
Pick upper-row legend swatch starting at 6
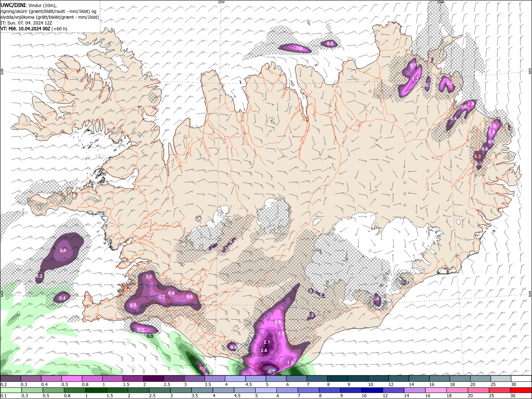[297, 379]
